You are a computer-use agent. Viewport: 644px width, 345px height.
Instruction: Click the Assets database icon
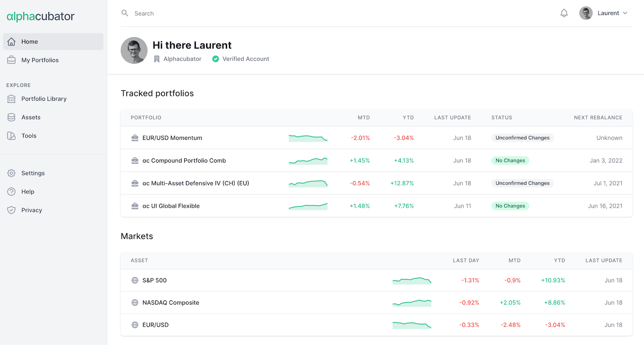[11, 117]
